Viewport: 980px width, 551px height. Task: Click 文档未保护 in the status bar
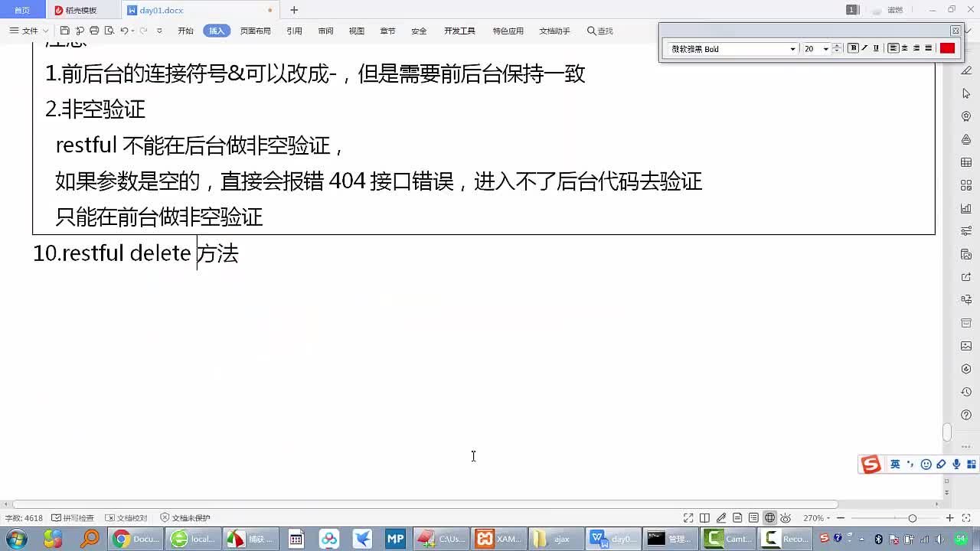pyautogui.click(x=185, y=518)
